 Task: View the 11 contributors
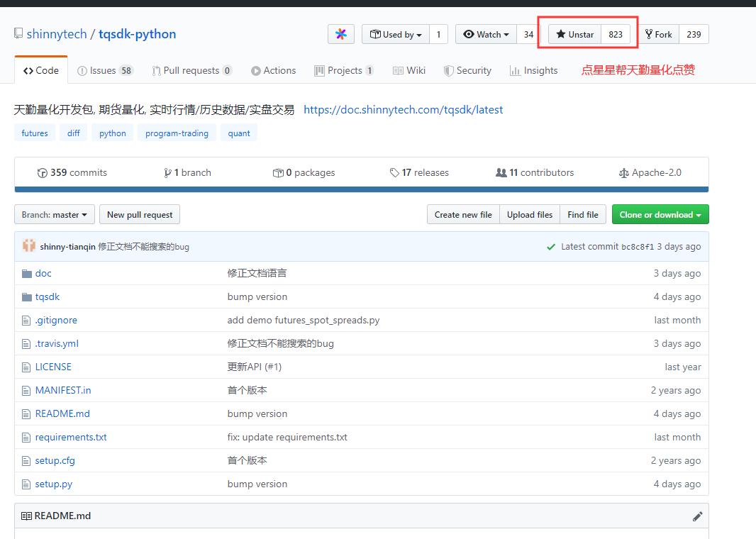(535, 172)
